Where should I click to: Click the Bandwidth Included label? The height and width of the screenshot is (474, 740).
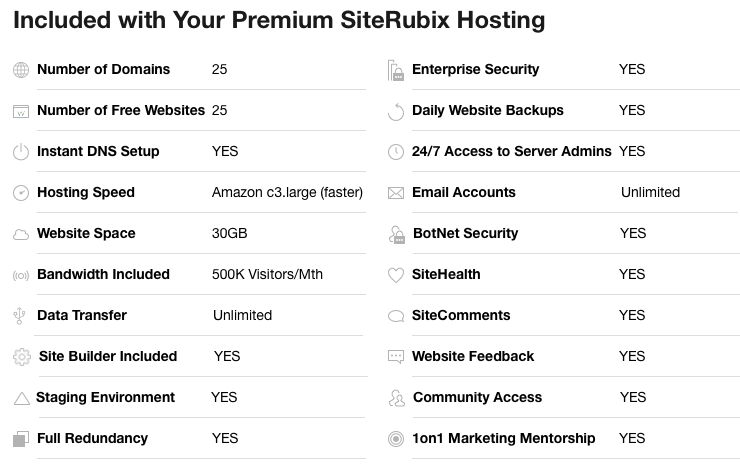[103, 274]
